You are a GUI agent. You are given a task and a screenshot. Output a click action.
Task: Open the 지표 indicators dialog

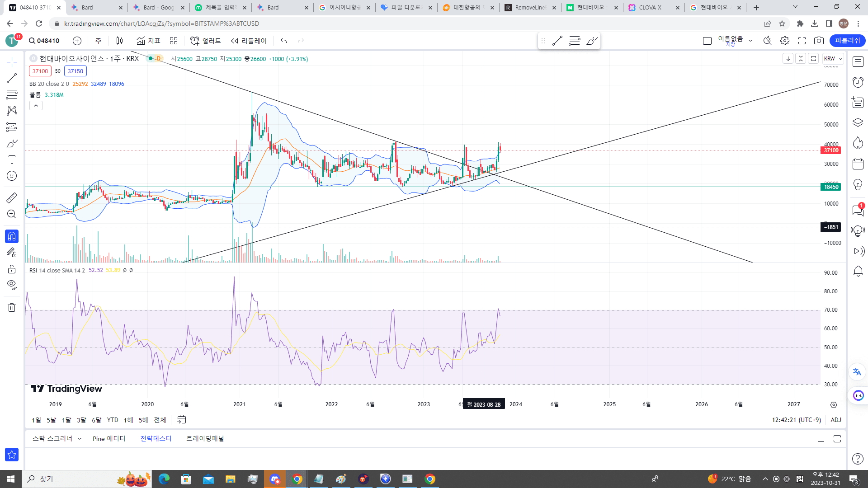coord(148,41)
